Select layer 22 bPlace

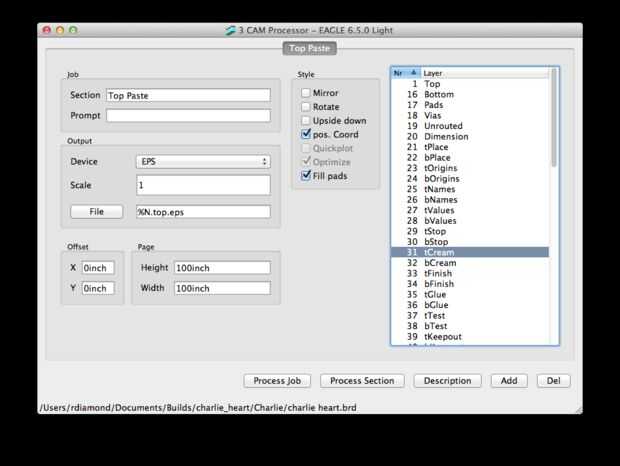coord(470,158)
